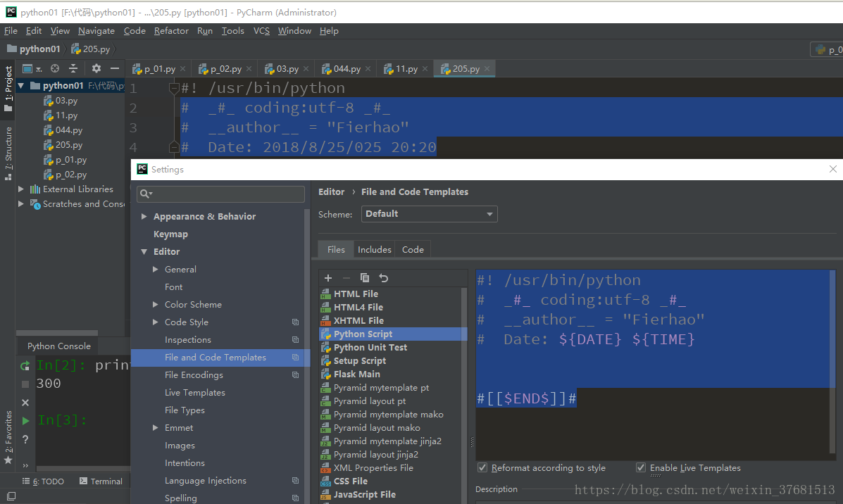
Task: Select JavaScript File template
Action: pos(365,494)
